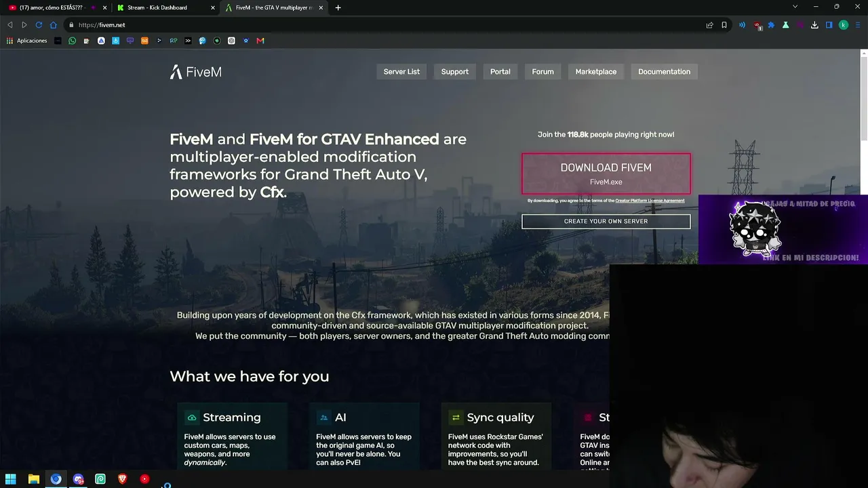Viewport: 868px width, 488px height.
Task: Click the blue sound waves extension icon
Action: tap(742, 25)
